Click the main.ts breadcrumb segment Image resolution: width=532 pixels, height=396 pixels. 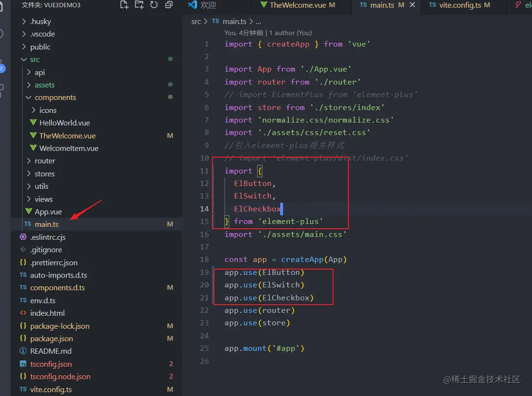point(235,21)
